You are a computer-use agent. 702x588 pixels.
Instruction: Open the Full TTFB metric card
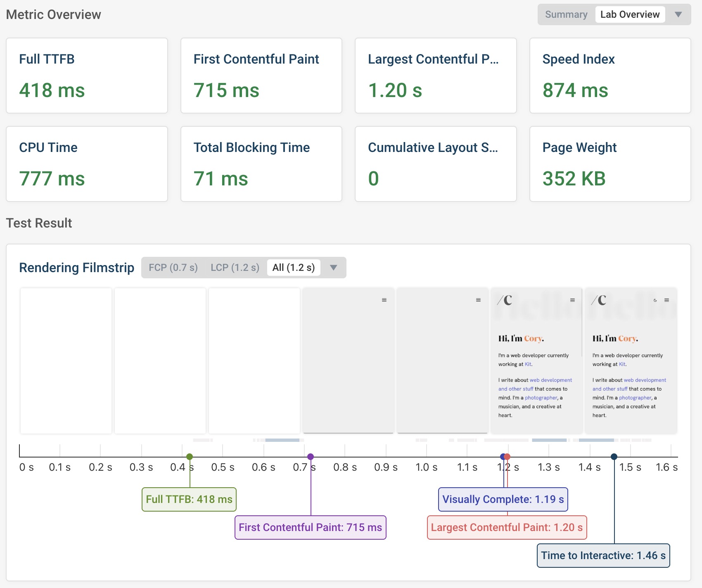point(87,76)
